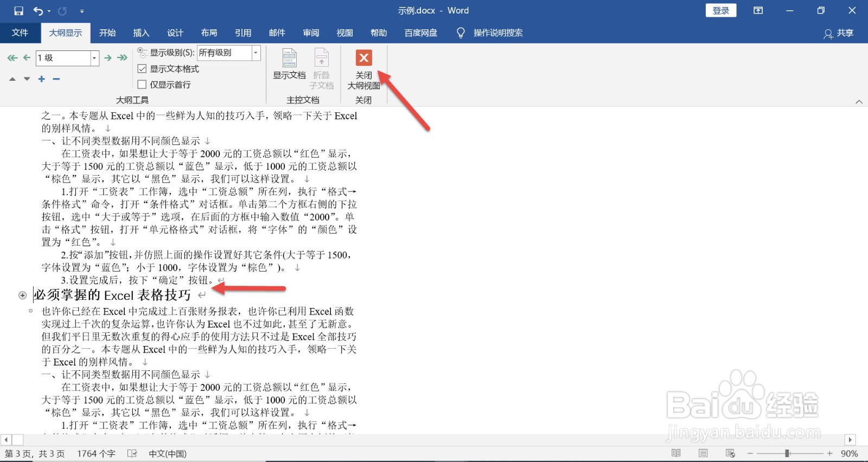
Task: Move item up triangle in outline tools
Action: click(x=12, y=79)
